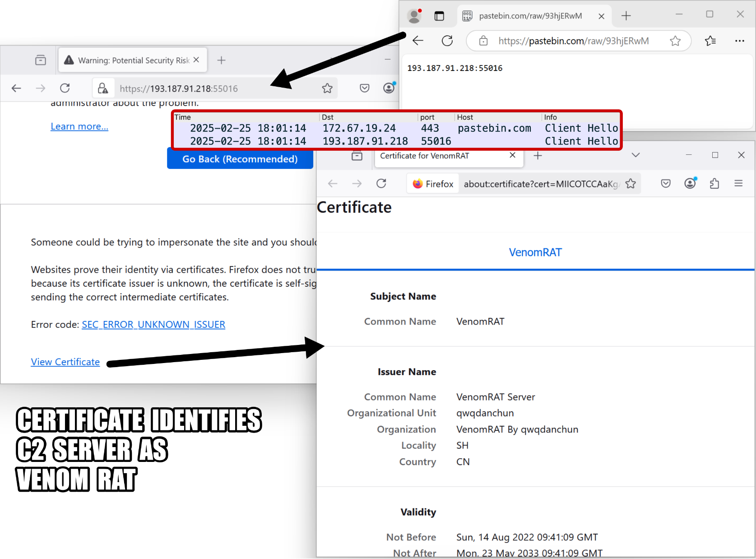Open Firefox View in warning window
Image resolution: width=756 pixels, height=559 pixels.
coord(41,60)
